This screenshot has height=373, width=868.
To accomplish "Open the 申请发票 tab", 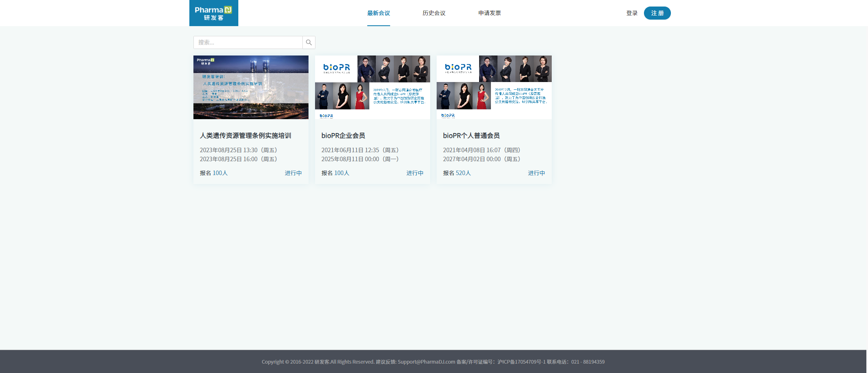I will tap(489, 13).
